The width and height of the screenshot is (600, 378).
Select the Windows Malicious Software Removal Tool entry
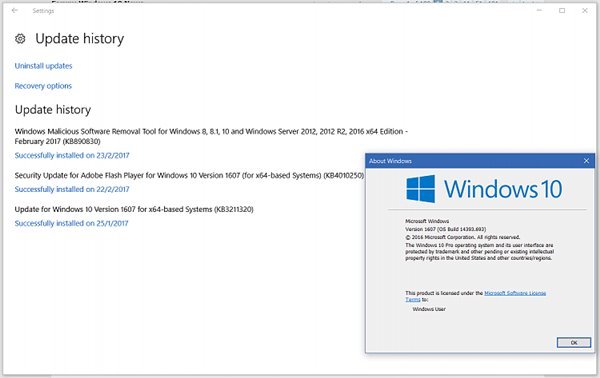tap(211, 136)
